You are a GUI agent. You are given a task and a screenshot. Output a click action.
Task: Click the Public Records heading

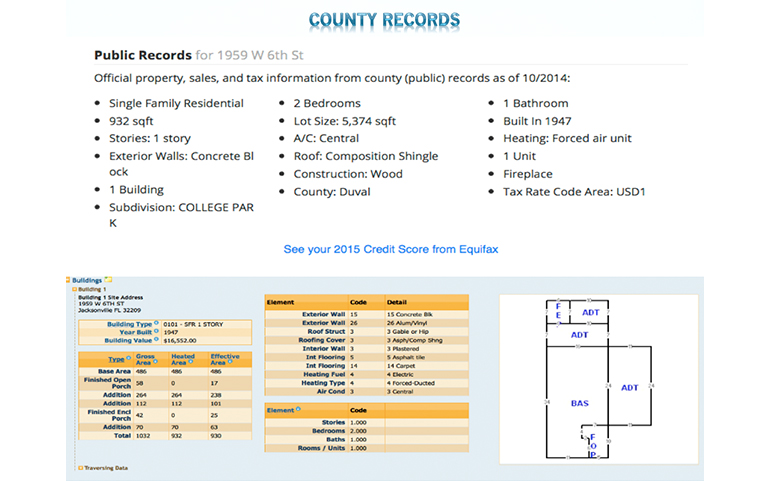(143, 55)
